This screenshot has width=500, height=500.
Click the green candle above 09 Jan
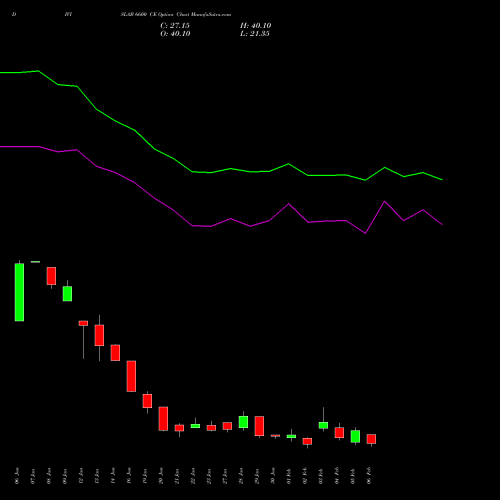67,294
